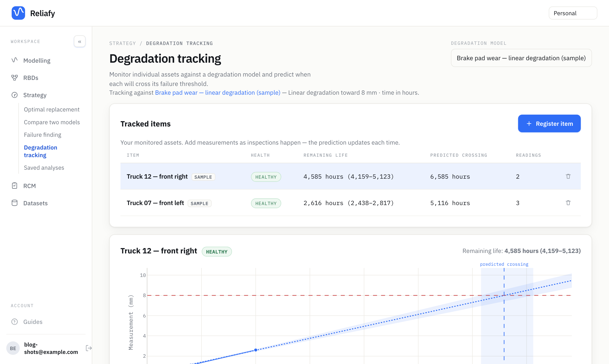
Task: Click the ITEM column header
Action: click(x=133, y=155)
